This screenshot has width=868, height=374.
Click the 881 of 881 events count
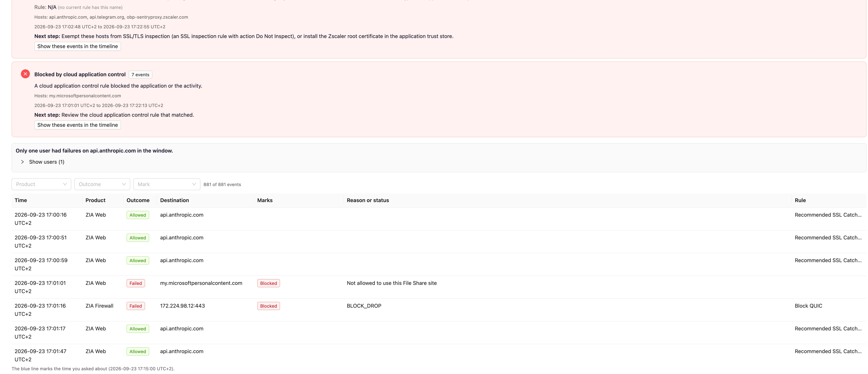click(x=222, y=184)
